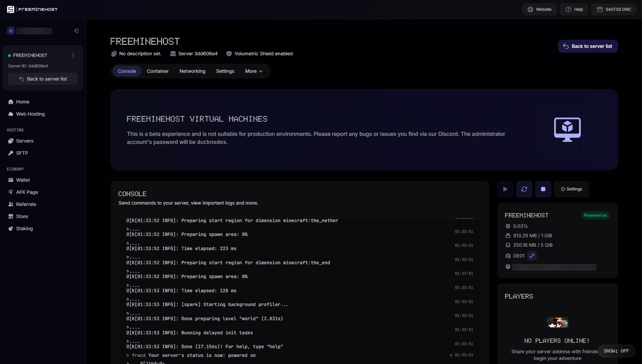Expand the More dropdown tab
This screenshot has width=642, height=364.
tap(254, 71)
